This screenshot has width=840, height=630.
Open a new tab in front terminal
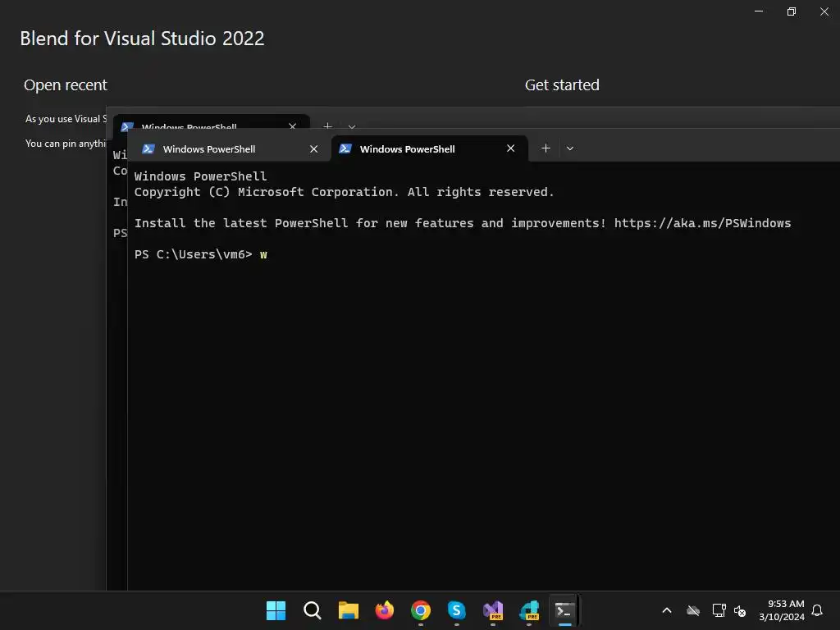(x=546, y=148)
